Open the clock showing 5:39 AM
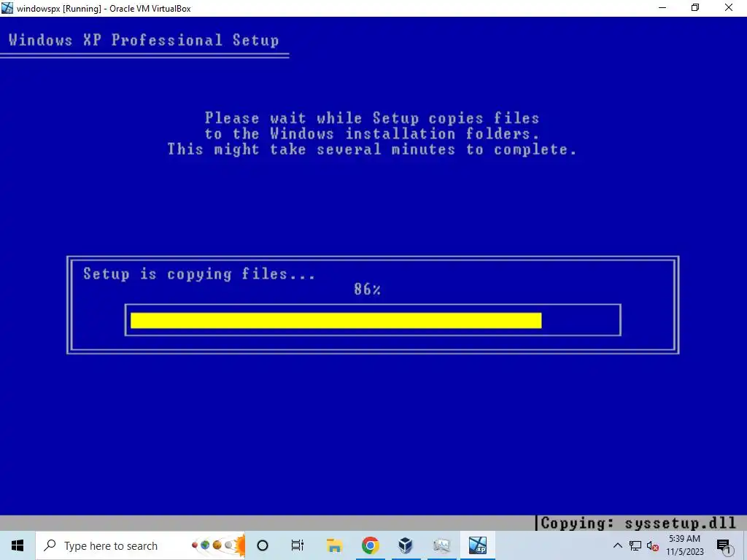The height and width of the screenshot is (560, 747). tap(684, 545)
